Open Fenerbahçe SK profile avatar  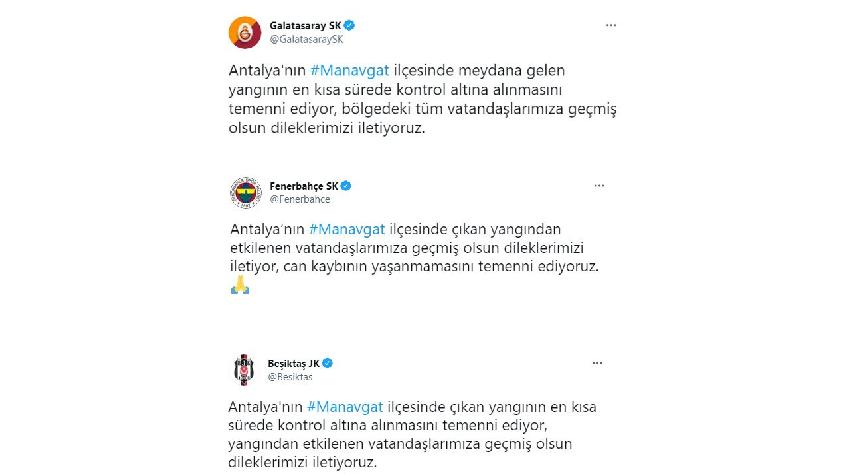pos(246,192)
